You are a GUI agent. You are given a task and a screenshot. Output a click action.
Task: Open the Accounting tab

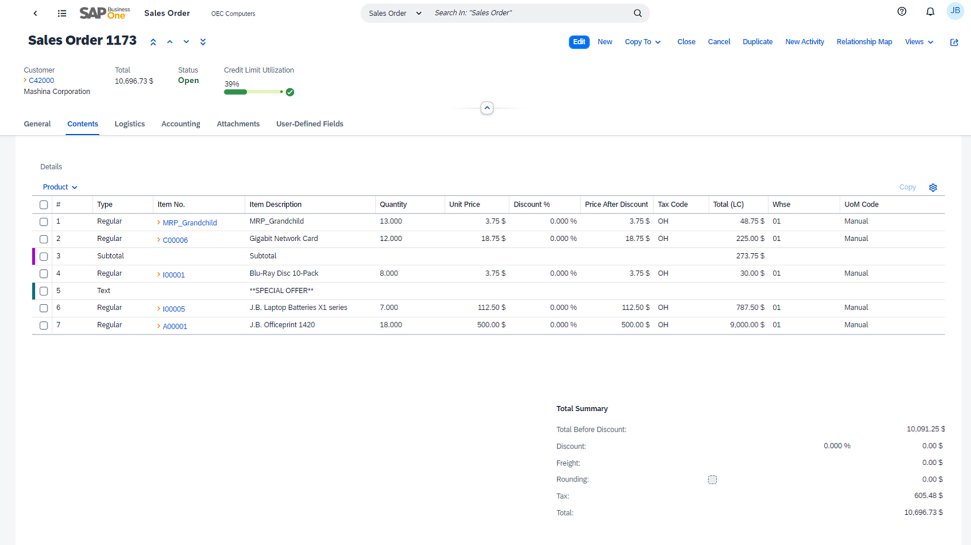(x=180, y=124)
